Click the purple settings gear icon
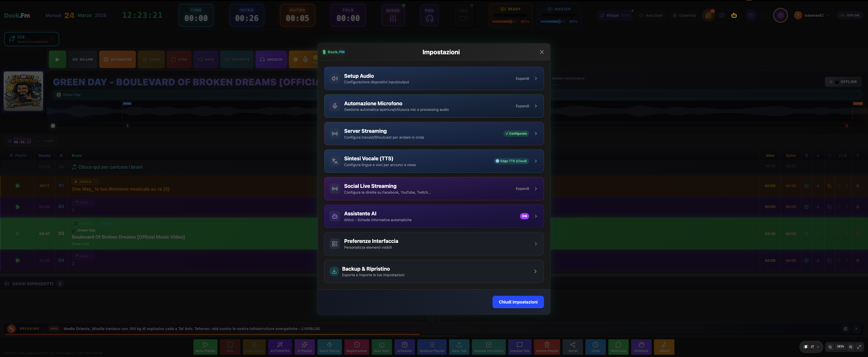The width and height of the screenshot is (868, 357). tap(780, 15)
